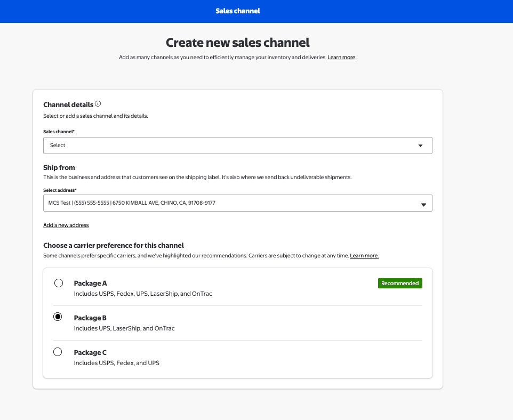Click the Add a new address link
This screenshot has width=513, height=420.
click(66, 225)
